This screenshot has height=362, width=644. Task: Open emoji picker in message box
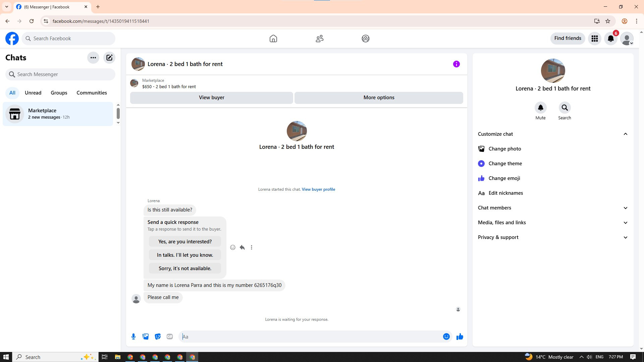[x=446, y=337]
